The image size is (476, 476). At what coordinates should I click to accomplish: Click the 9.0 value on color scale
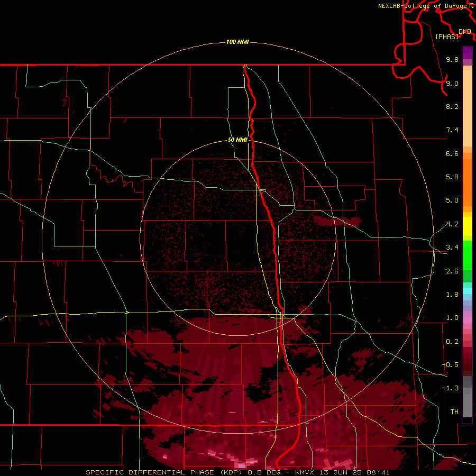coord(452,83)
